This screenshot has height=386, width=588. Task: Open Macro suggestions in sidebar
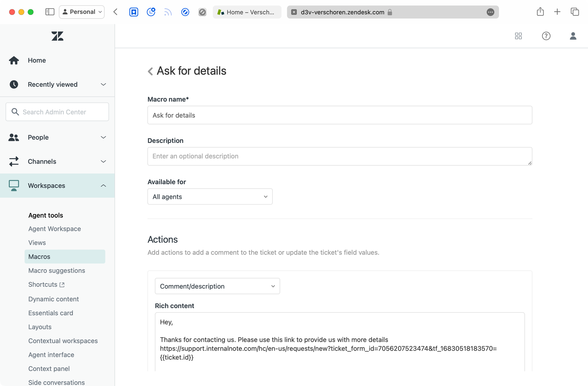[57, 270]
